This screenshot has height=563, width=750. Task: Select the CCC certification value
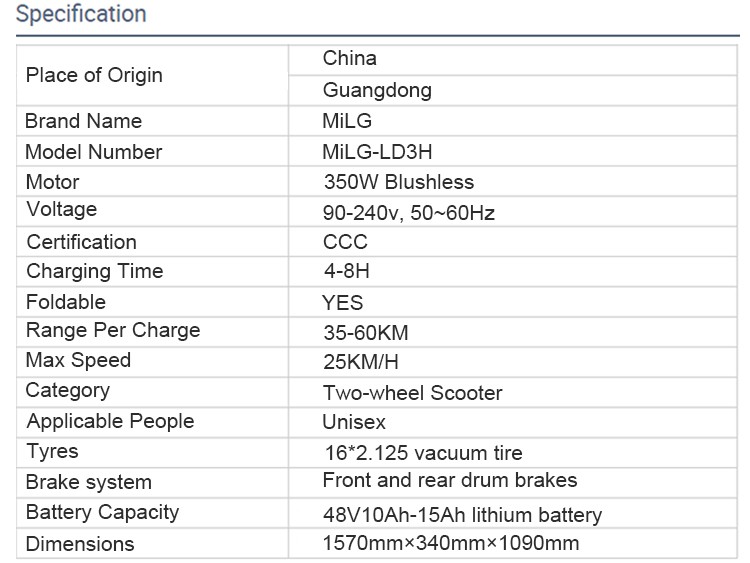point(345,242)
